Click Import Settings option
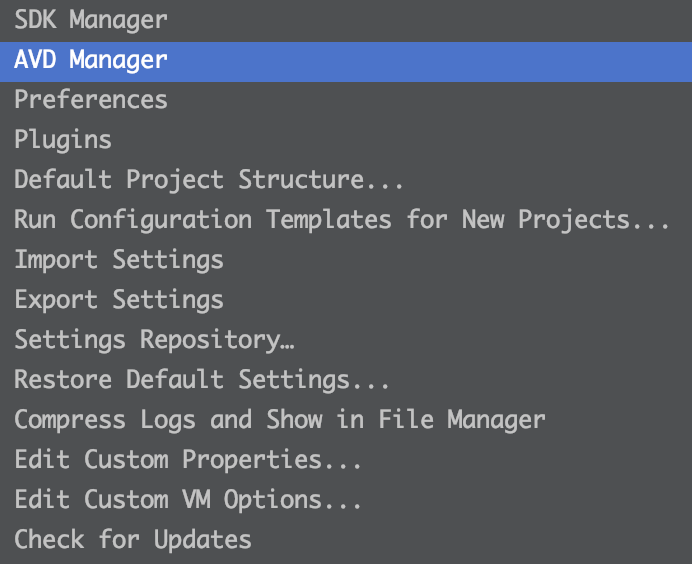 tap(346, 259)
